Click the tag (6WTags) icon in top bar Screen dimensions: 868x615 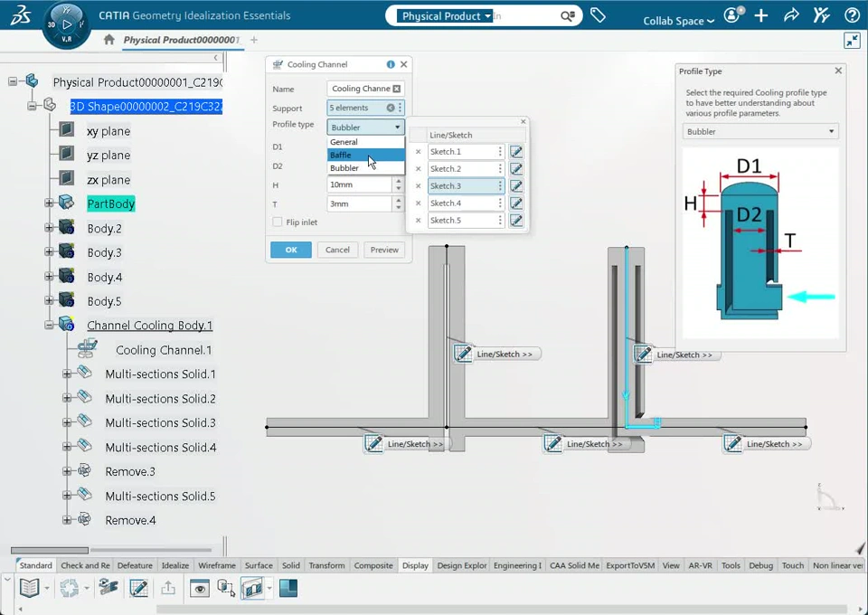pos(598,15)
